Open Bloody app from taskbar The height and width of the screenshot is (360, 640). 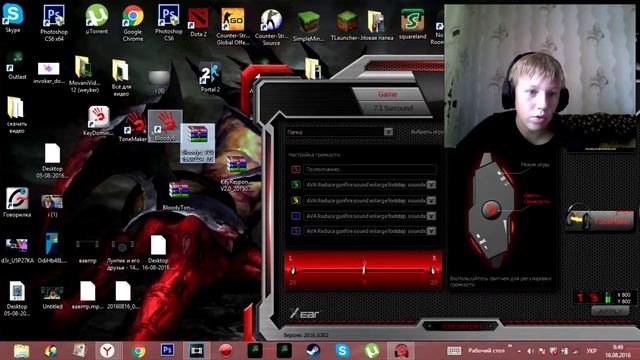coord(401,351)
